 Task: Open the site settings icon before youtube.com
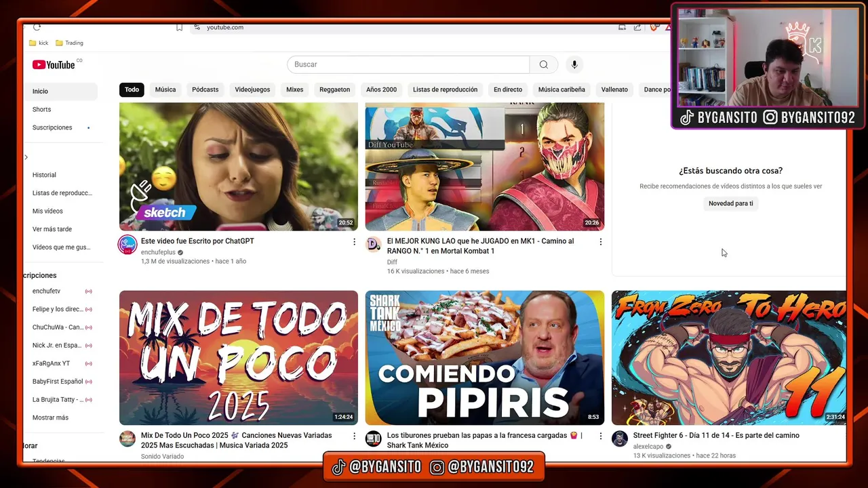pyautogui.click(x=197, y=27)
